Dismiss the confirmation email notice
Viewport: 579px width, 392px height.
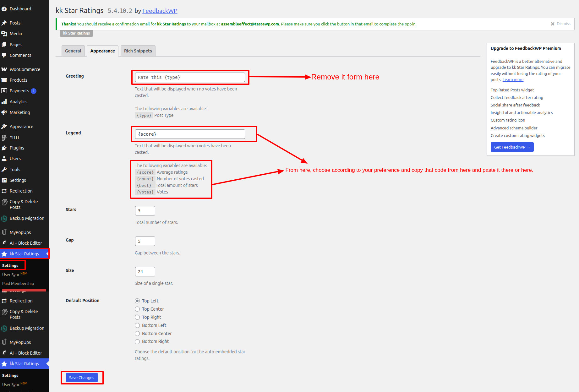[560, 24]
